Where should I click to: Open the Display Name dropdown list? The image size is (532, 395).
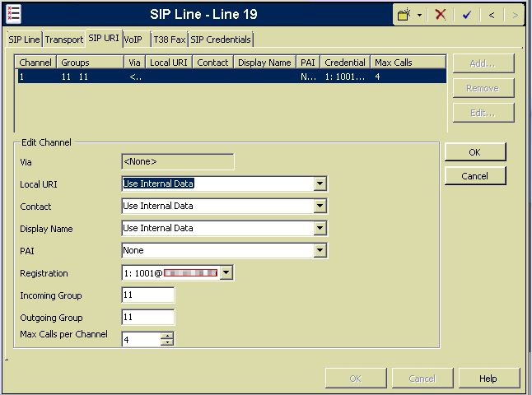[x=320, y=228]
